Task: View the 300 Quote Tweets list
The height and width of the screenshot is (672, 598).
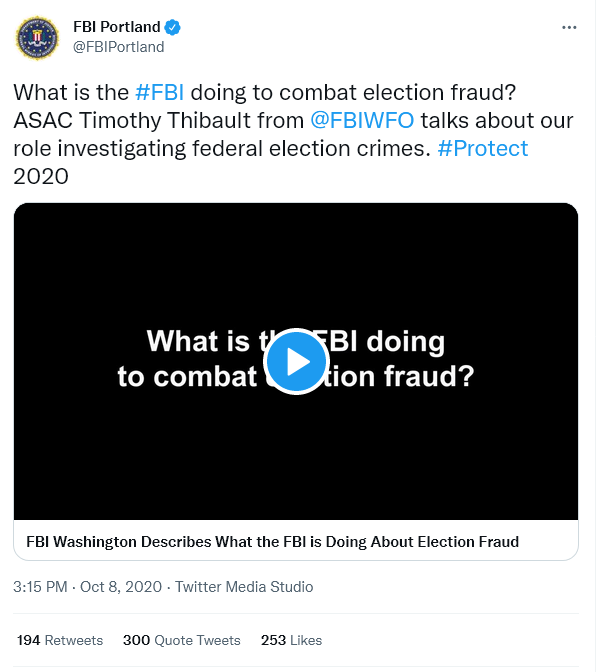Action: 182,640
